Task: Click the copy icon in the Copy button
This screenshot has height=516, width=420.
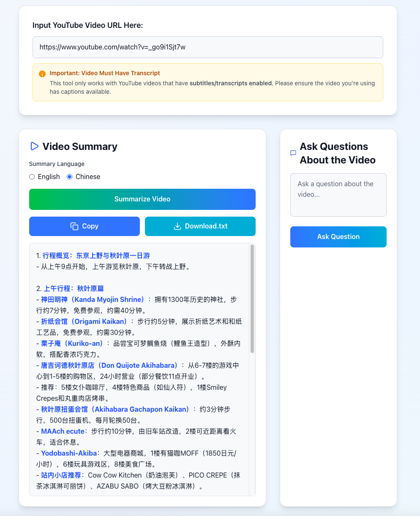Action: pos(74,226)
